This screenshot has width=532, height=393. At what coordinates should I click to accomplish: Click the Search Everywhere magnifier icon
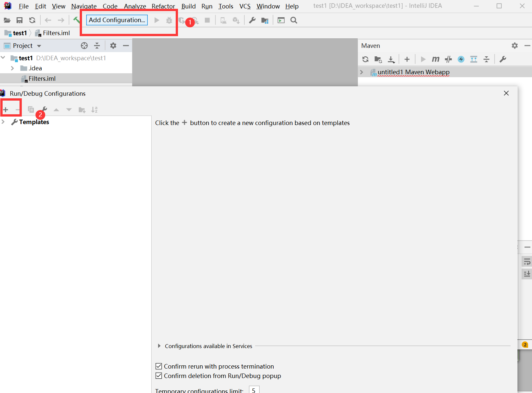(294, 20)
